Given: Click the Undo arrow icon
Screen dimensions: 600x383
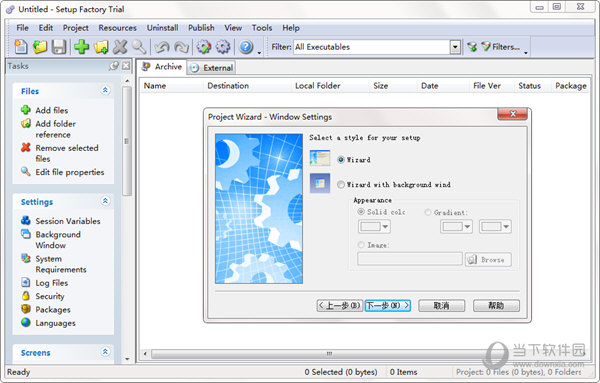Looking at the screenshot, I should 162,47.
